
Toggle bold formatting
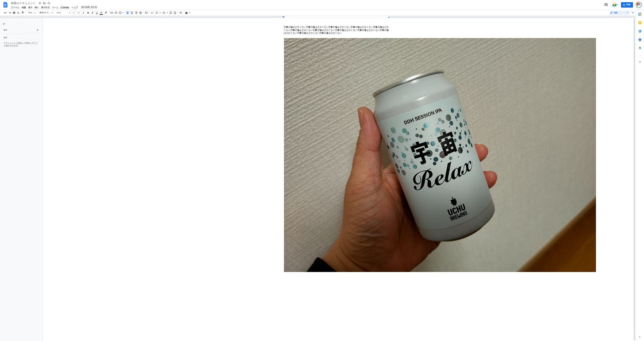point(88,13)
